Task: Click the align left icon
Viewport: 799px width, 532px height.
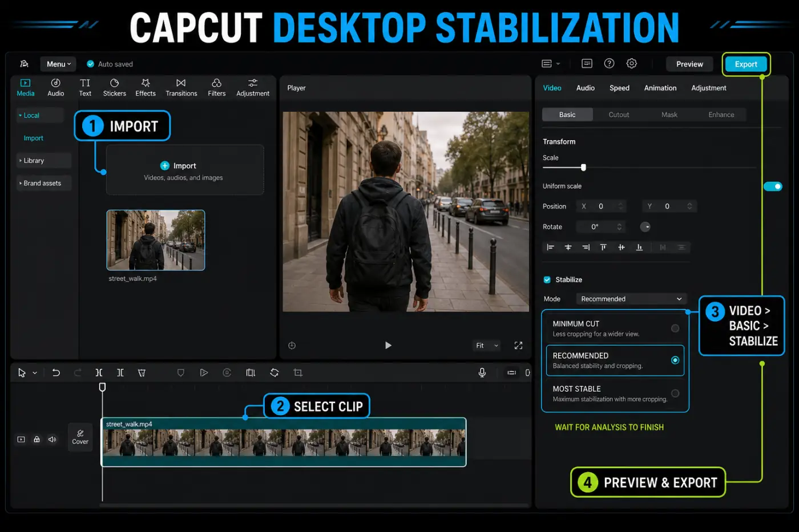Action: tap(550, 247)
